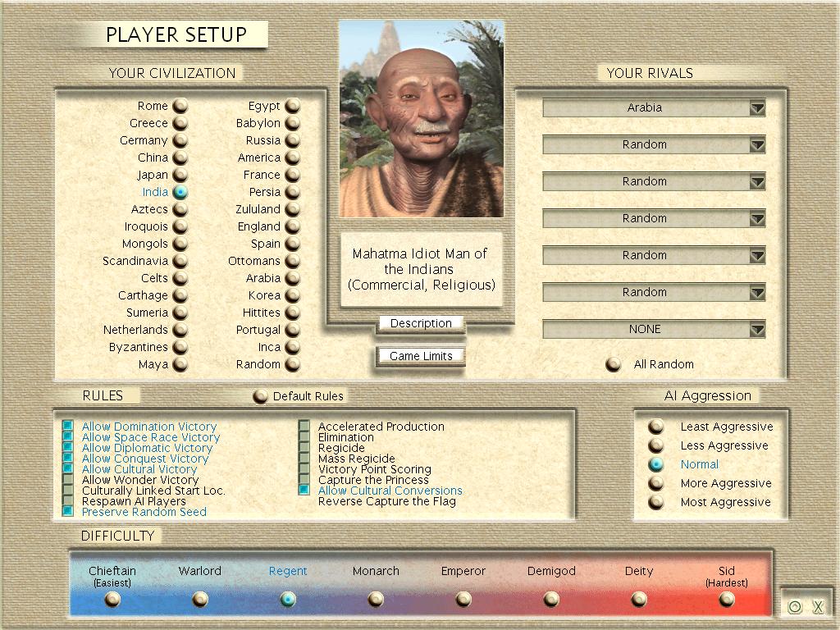Open the civilization Description

pyautogui.click(x=421, y=323)
